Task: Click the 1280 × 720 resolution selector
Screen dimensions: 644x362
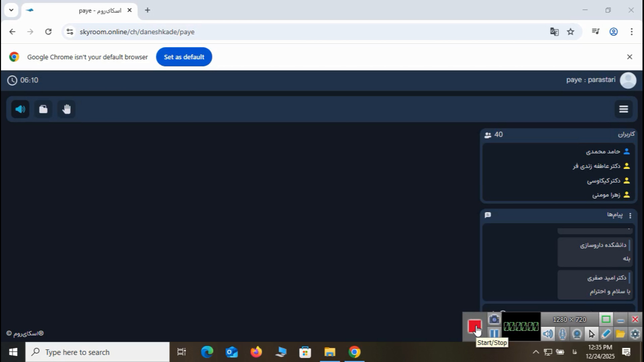Action: [569, 320]
